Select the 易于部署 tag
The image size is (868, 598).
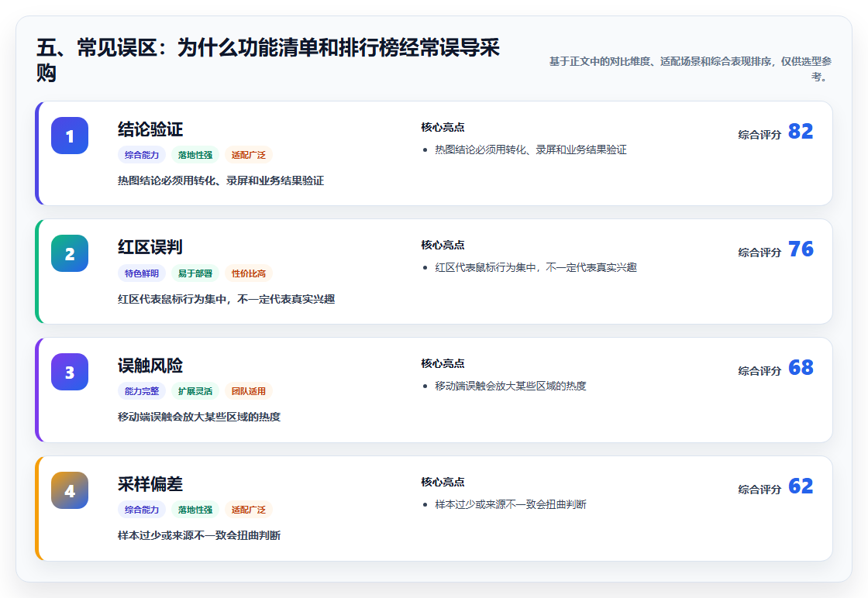point(195,273)
